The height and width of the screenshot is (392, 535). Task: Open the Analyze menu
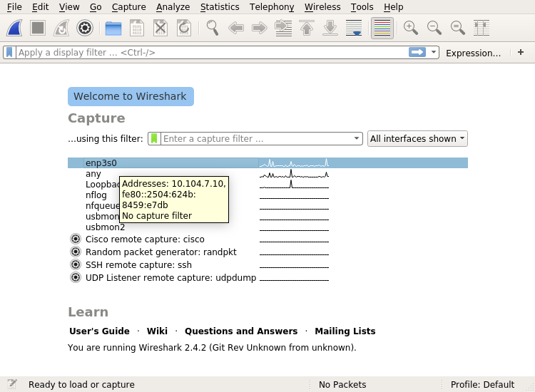pos(173,7)
